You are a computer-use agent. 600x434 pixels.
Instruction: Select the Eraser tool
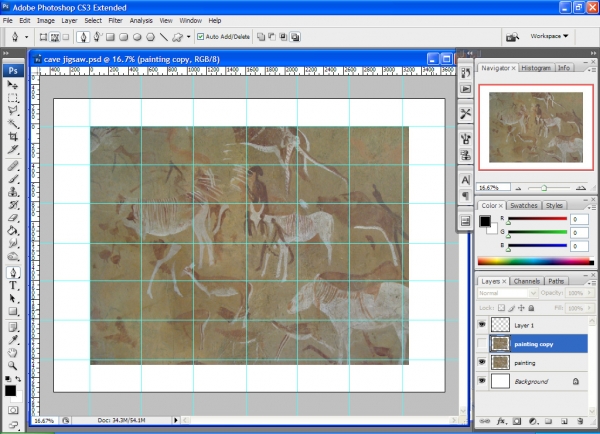tap(13, 218)
